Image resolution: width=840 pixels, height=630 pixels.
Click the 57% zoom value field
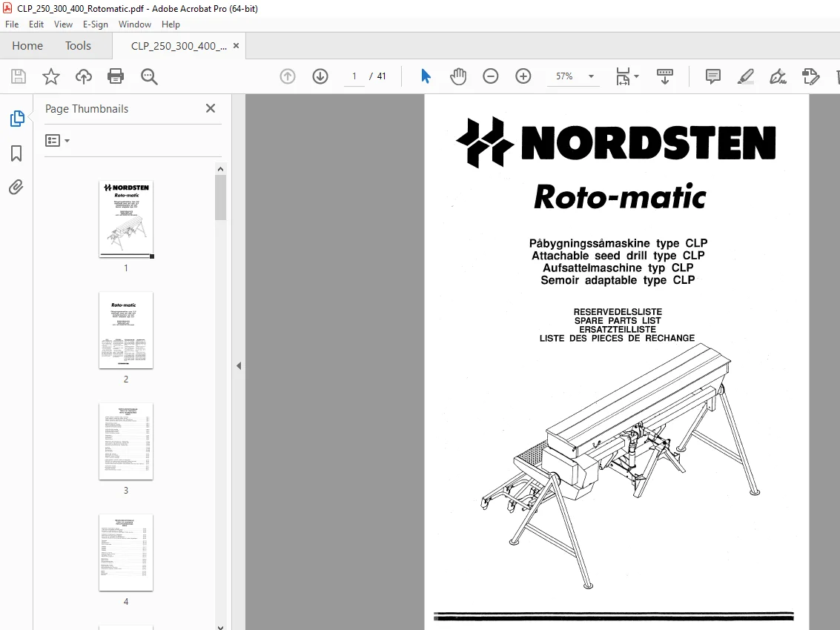tap(565, 76)
